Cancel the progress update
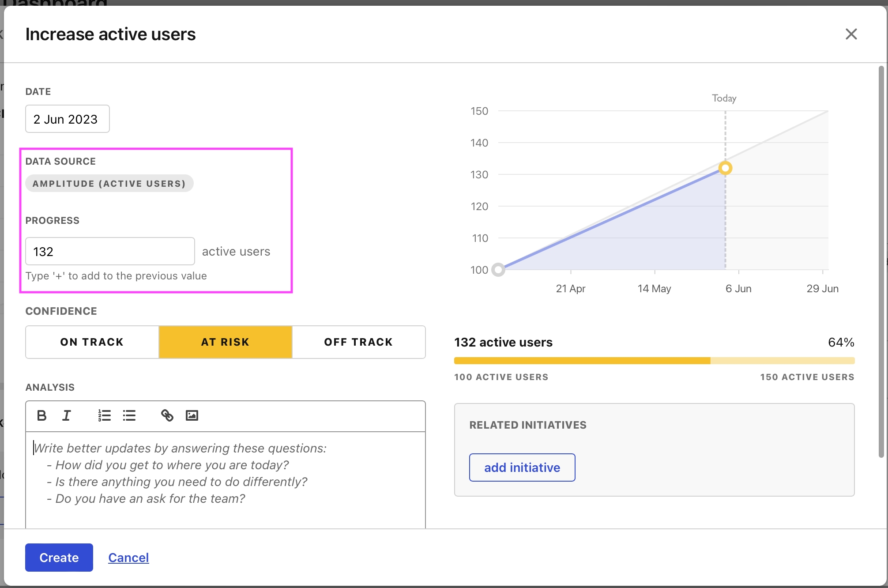This screenshot has width=888, height=588. (128, 558)
